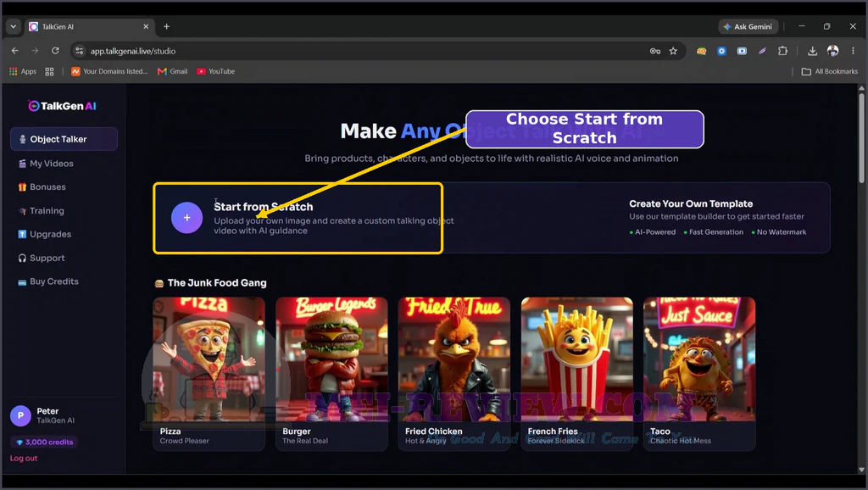
Task: Choose the French Fries template
Action: (576, 374)
